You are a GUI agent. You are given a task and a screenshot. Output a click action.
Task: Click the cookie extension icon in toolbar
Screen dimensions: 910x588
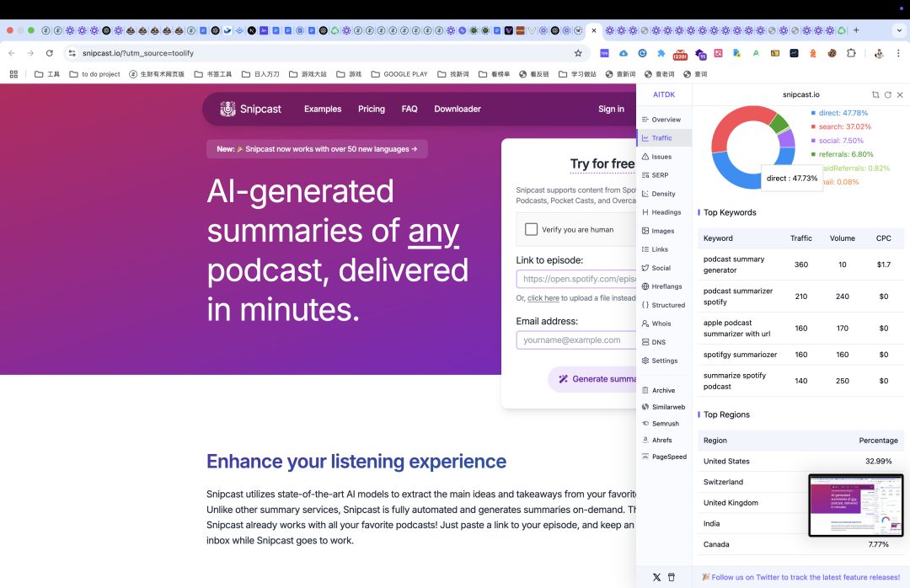click(832, 53)
